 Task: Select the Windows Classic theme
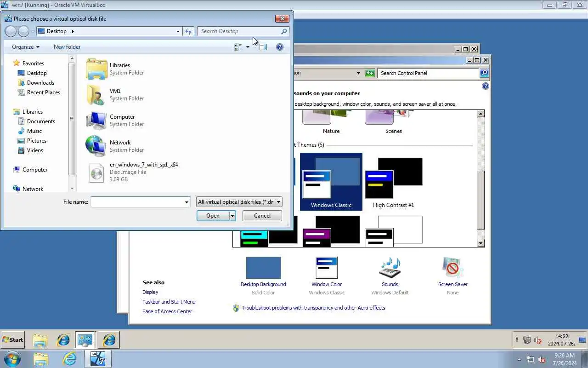click(x=331, y=182)
